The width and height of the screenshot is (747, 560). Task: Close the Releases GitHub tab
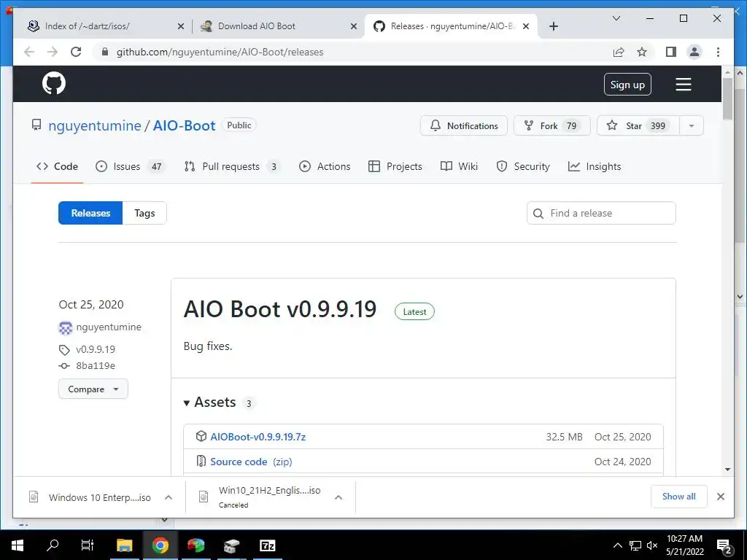click(x=526, y=26)
